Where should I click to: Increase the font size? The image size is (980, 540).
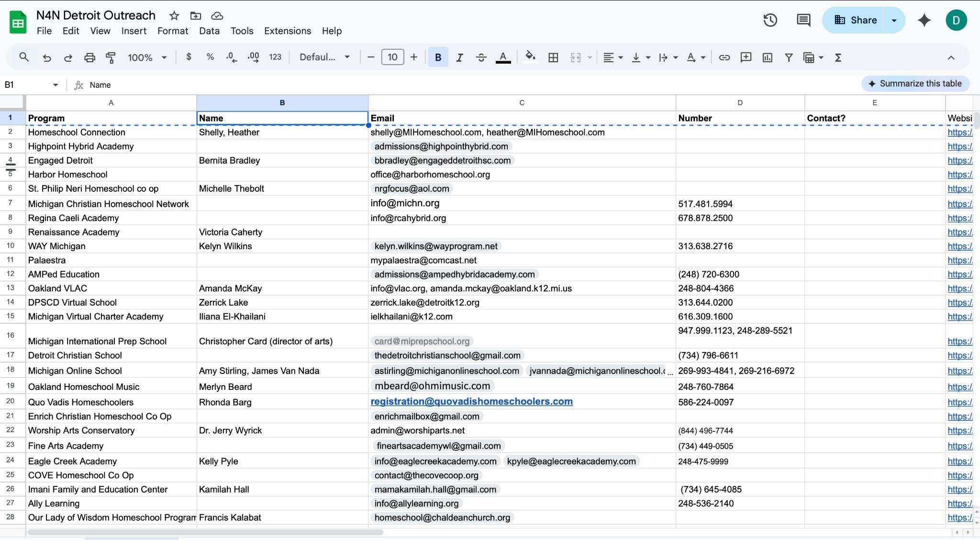(x=414, y=57)
